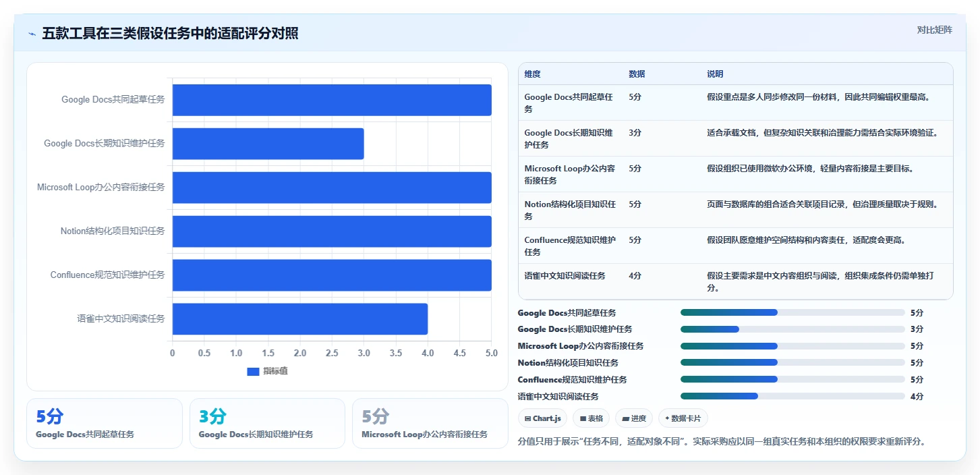Image resolution: width=980 pixels, height=475 pixels.
Task: Click the 数据 column header
Action: (637, 74)
